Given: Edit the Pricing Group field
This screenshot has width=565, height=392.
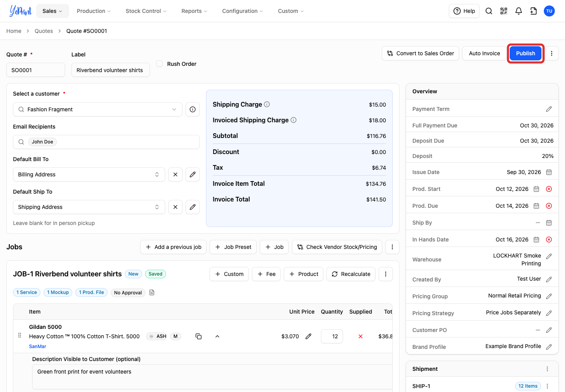Looking at the screenshot, I should tap(549, 296).
